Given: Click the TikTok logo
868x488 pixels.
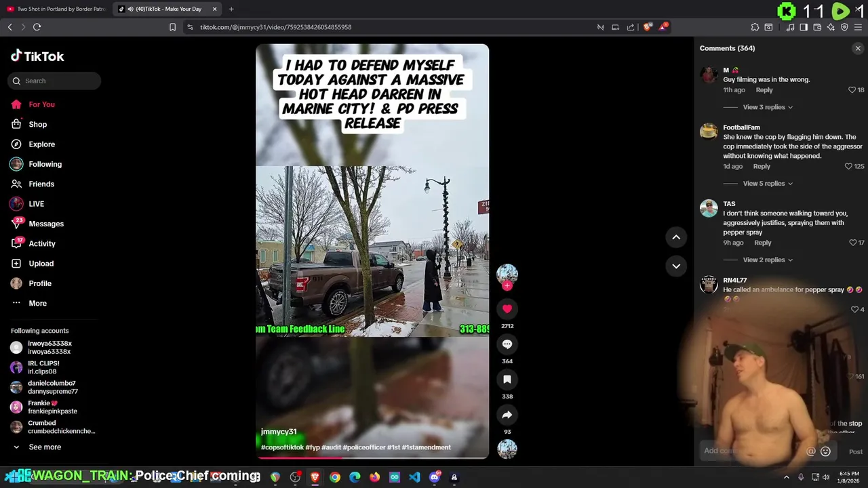Looking at the screenshot, I should click(37, 56).
